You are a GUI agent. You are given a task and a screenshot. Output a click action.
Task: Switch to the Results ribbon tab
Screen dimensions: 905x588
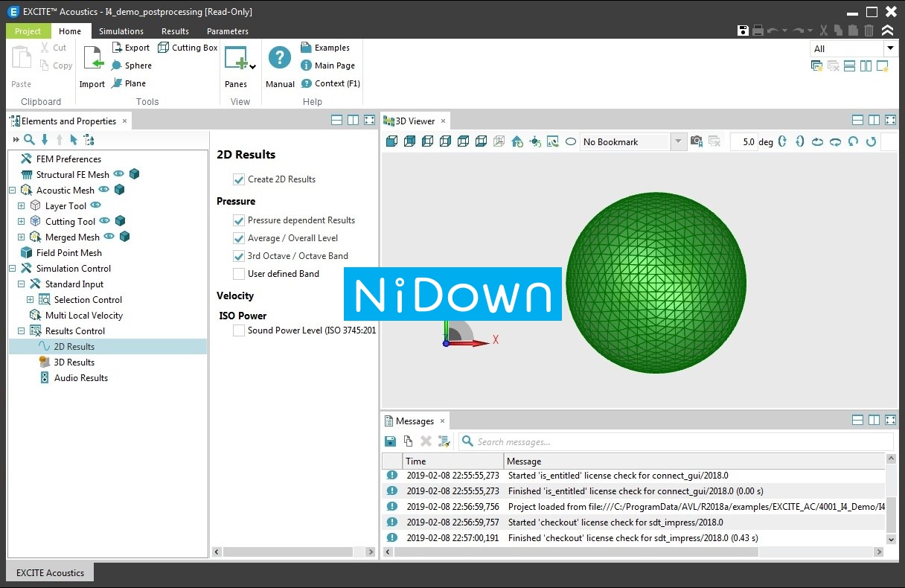tap(176, 31)
